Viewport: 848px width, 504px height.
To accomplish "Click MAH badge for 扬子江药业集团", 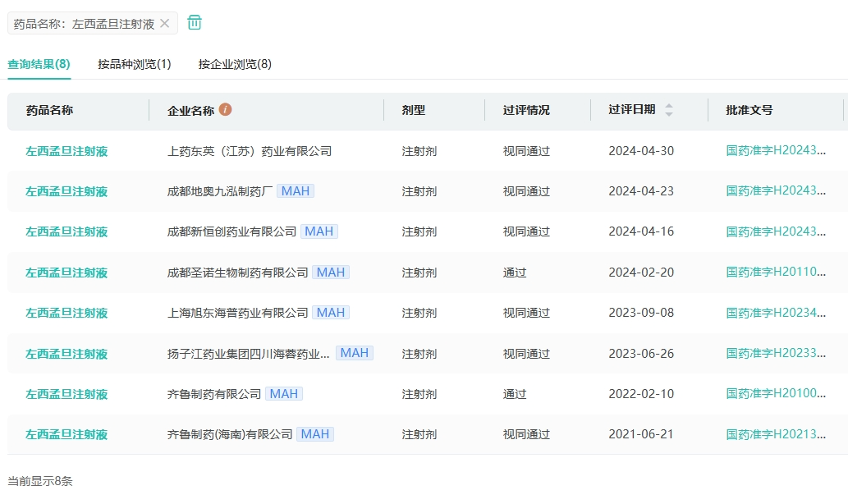I will coord(355,353).
